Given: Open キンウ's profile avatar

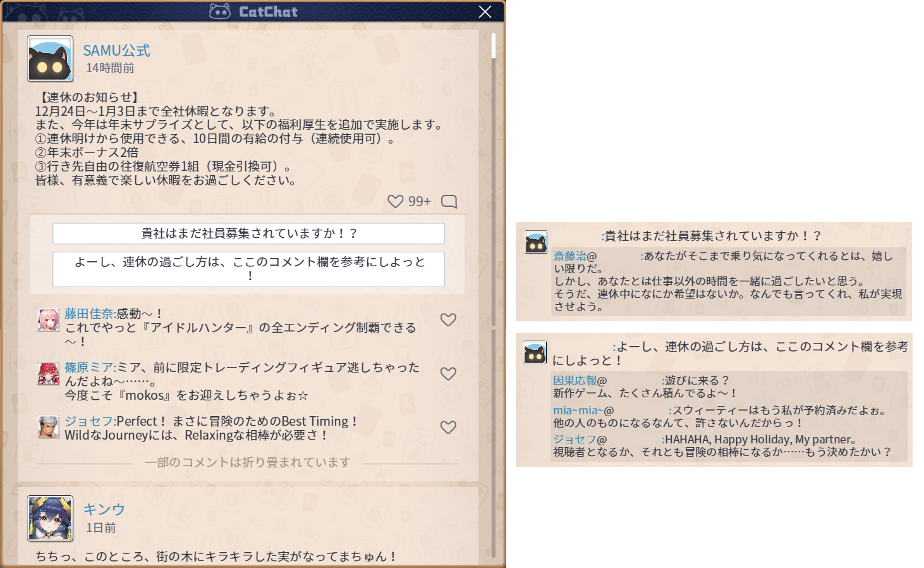Looking at the screenshot, I should coord(50,518).
